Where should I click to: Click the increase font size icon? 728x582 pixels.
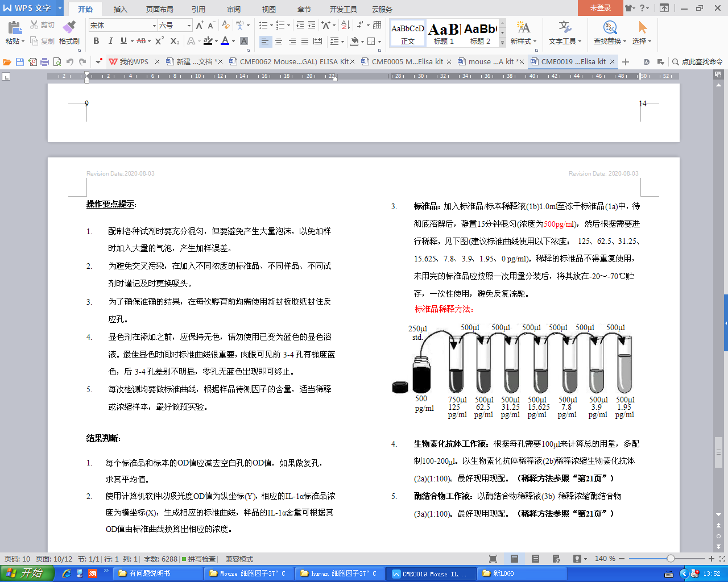[x=200, y=25]
